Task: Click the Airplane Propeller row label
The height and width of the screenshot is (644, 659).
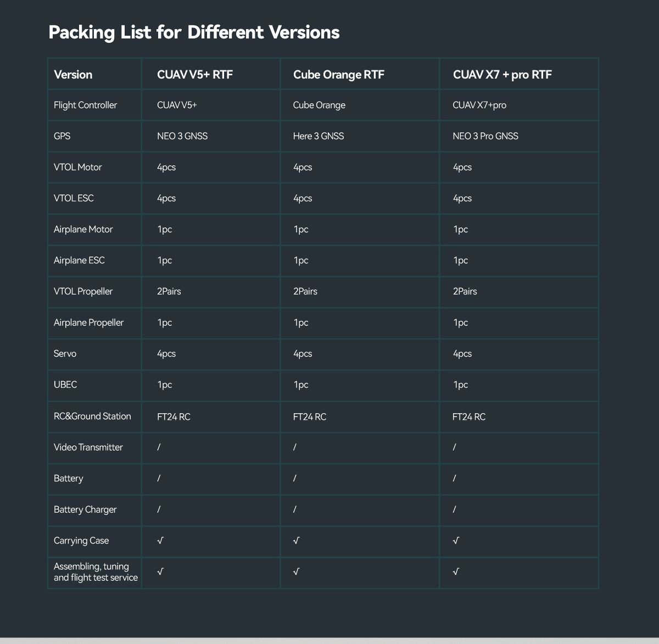Action: click(88, 323)
